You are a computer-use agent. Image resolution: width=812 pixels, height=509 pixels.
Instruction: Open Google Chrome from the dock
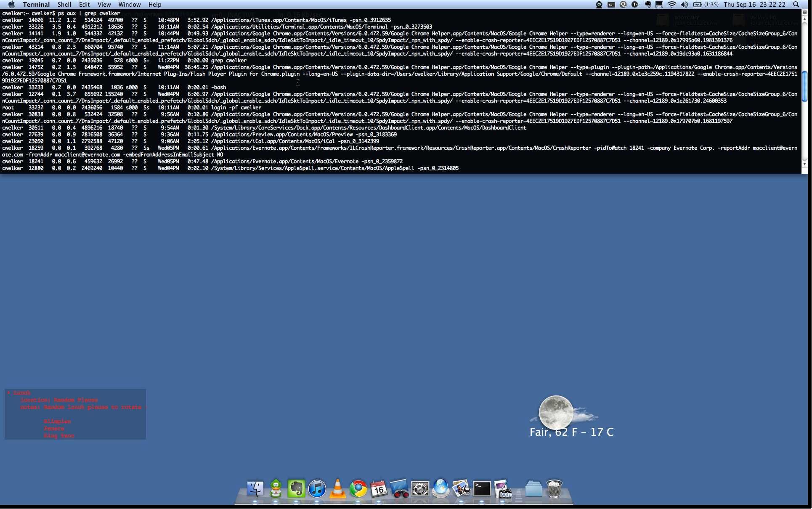pyautogui.click(x=358, y=489)
